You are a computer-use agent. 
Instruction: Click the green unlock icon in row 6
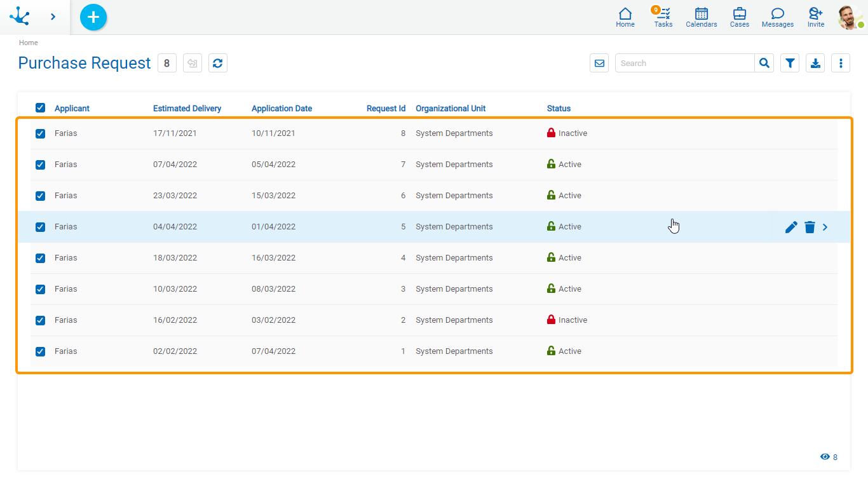coord(551,195)
